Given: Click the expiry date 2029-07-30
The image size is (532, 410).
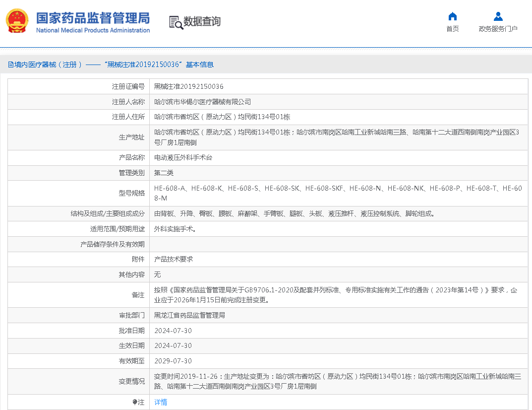Looking at the screenshot, I should [173, 361].
